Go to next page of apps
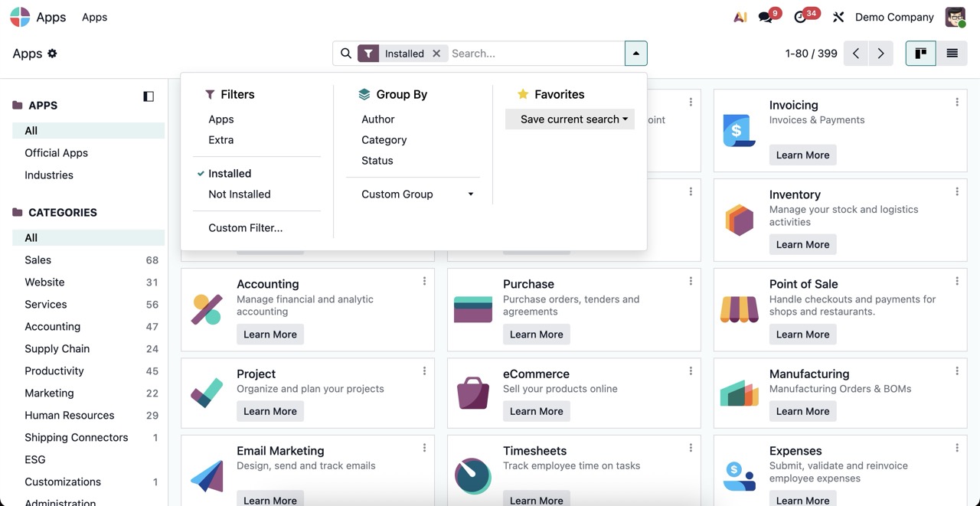 (880, 54)
